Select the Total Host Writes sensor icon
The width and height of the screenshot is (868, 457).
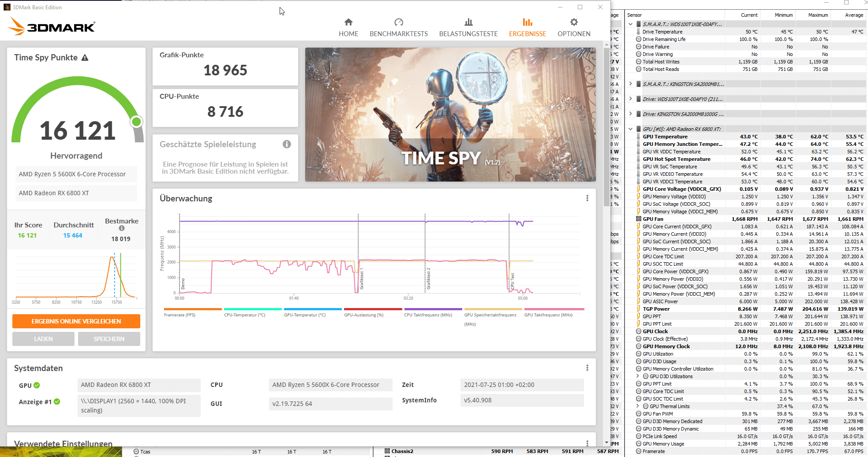pos(638,62)
